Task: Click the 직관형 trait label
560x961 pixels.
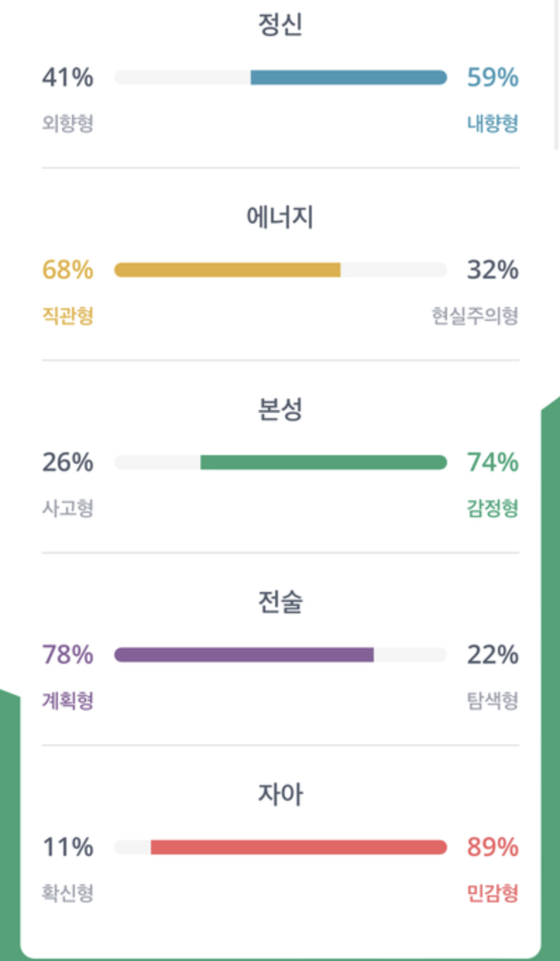Action: 68,316
